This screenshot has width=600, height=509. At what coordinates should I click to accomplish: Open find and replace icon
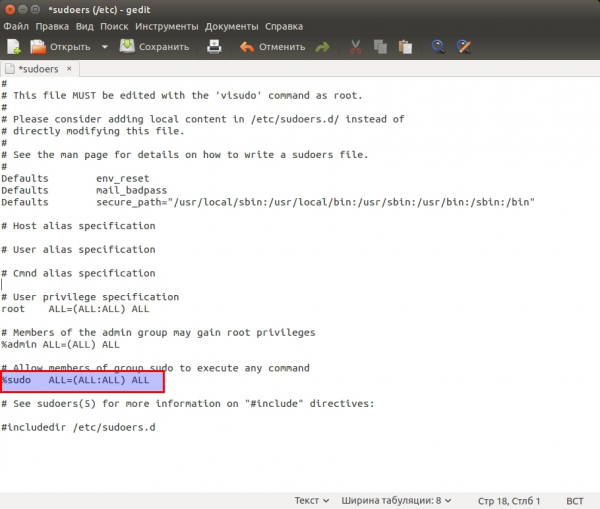[x=464, y=46]
